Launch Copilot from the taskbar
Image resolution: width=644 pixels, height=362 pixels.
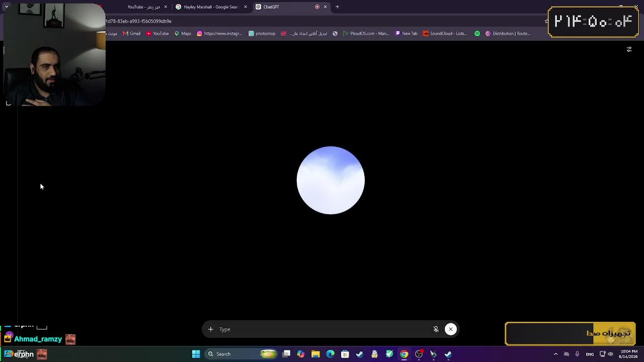coord(301,354)
